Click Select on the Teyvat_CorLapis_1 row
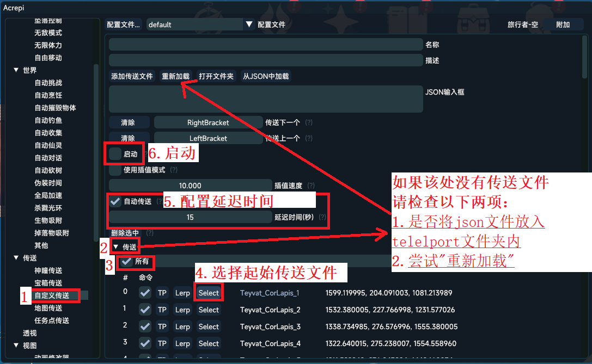592x364 pixels. pos(209,292)
